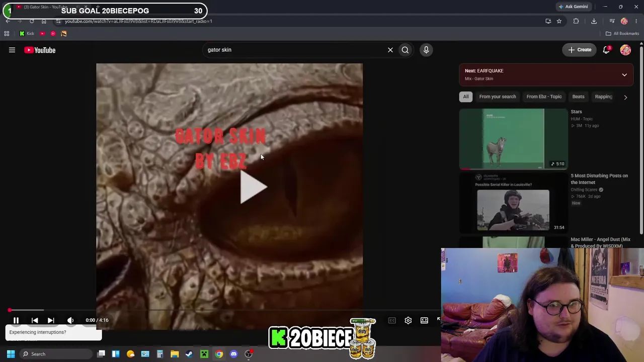Viewport: 644px width, 362px height.
Task: Open the Create menu
Action: (580, 50)
